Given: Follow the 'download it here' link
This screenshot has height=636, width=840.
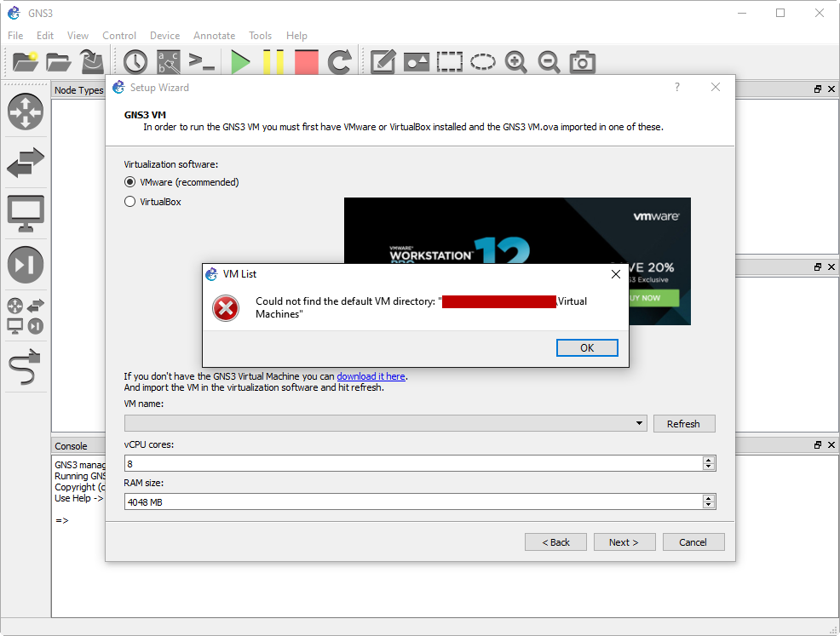Looking at the screenshot, I should click(371, 376).
